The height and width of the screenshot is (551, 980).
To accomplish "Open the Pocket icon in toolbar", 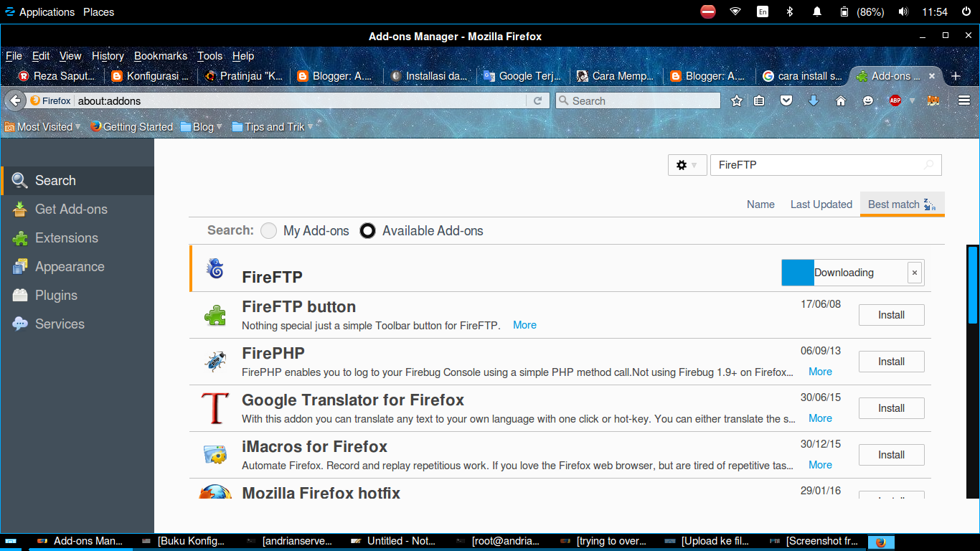I will coord(786,101).
